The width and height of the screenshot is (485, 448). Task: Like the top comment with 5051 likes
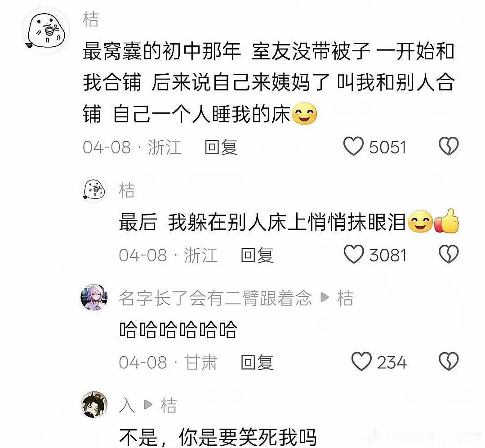[353, 147]
